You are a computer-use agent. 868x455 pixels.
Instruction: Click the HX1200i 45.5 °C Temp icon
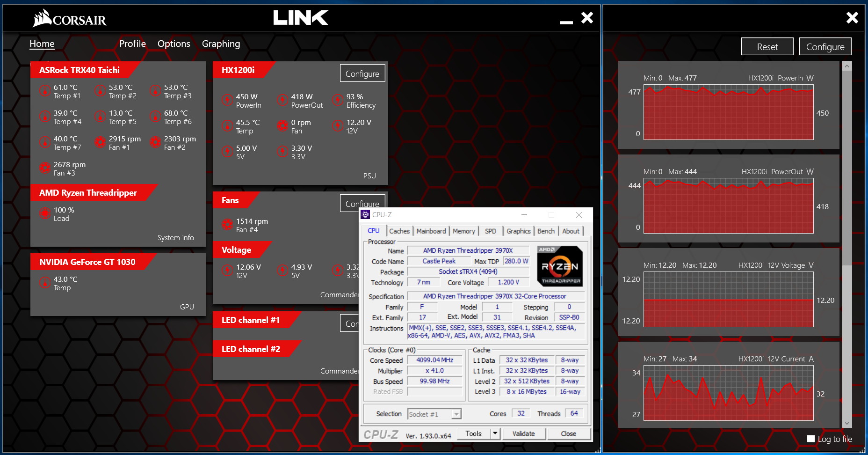(227, 126)
